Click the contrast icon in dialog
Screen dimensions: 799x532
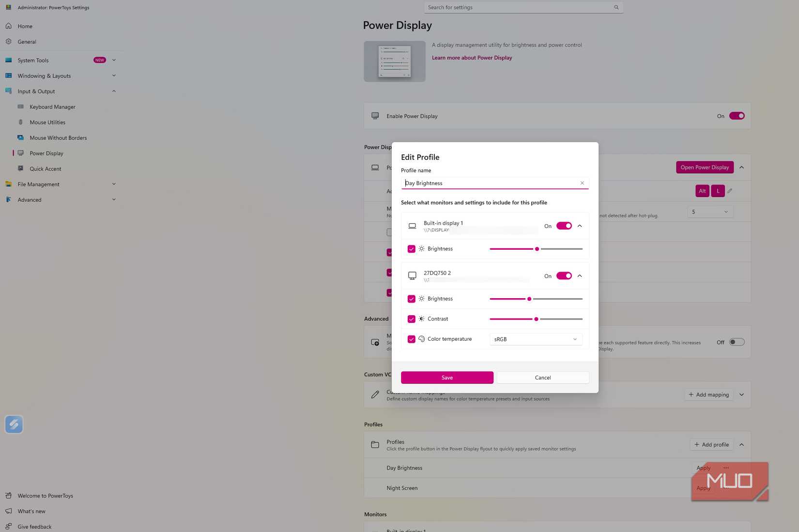[421, 319]
